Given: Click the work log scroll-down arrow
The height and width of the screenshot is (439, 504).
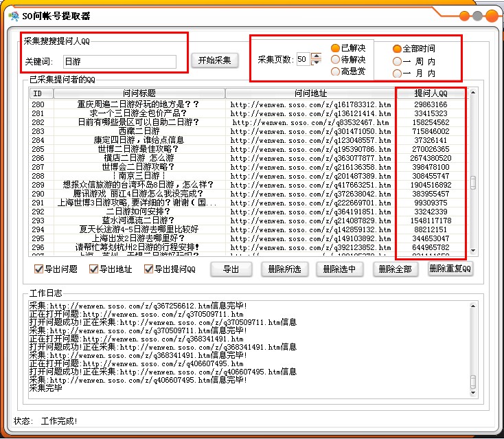Looking at the screenshot, I should pos(473,393).
